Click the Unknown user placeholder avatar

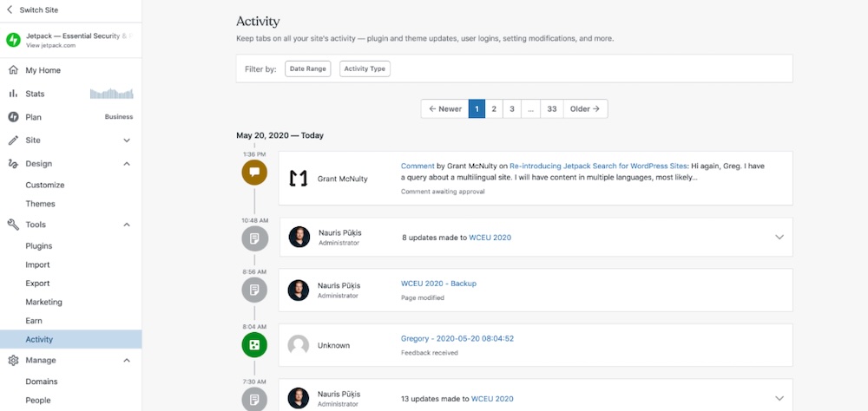[x=299, y=345]
